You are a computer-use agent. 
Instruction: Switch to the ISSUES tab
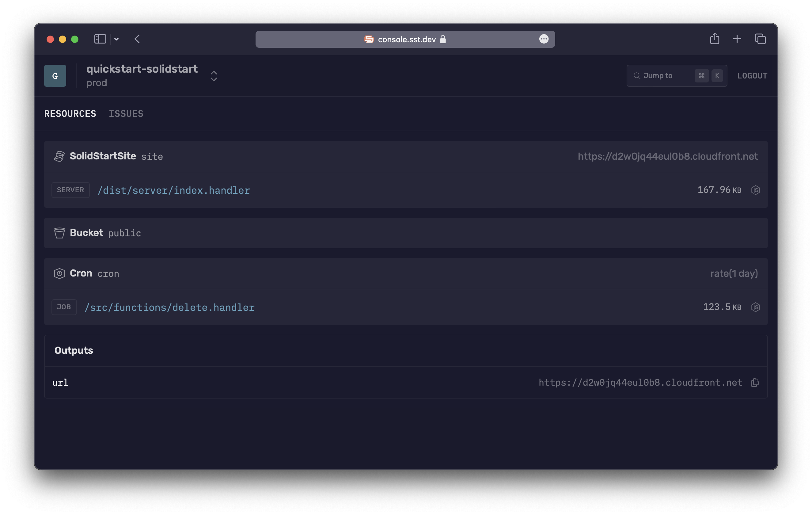(x=126, y=113)
